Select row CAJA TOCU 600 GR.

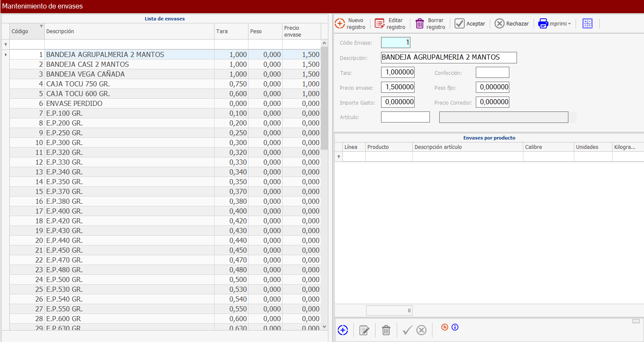[165, 94]
